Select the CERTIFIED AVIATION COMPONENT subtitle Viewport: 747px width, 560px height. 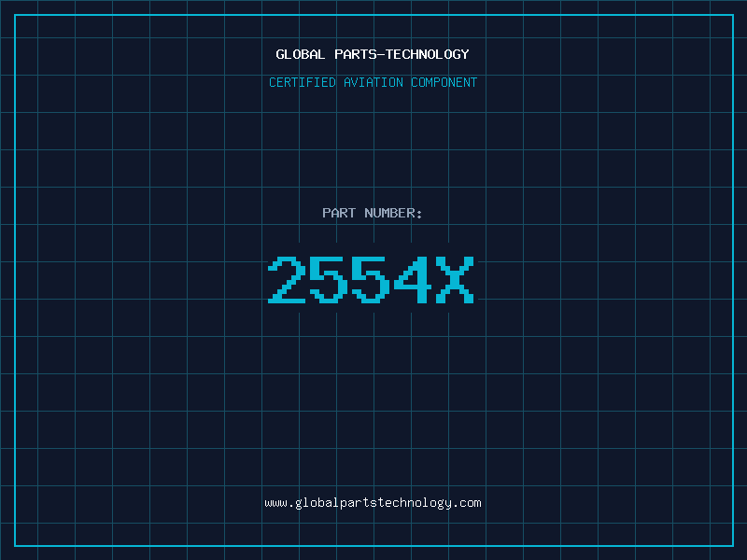tap(373, 82)
